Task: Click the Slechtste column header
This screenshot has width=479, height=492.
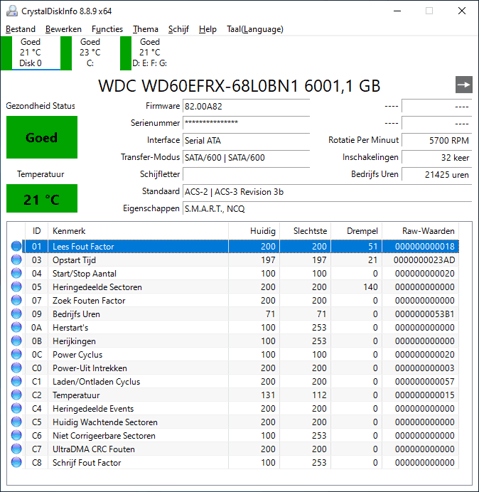Action: pos(305,231)
